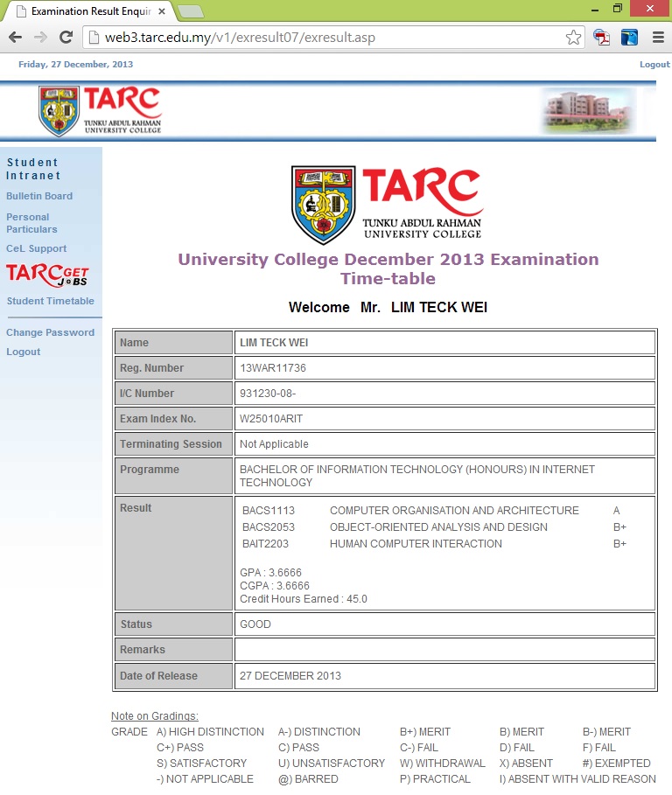Open Personal Particulars in the sidebar
This screenshot has width=672, height=795.
point(31,223)
